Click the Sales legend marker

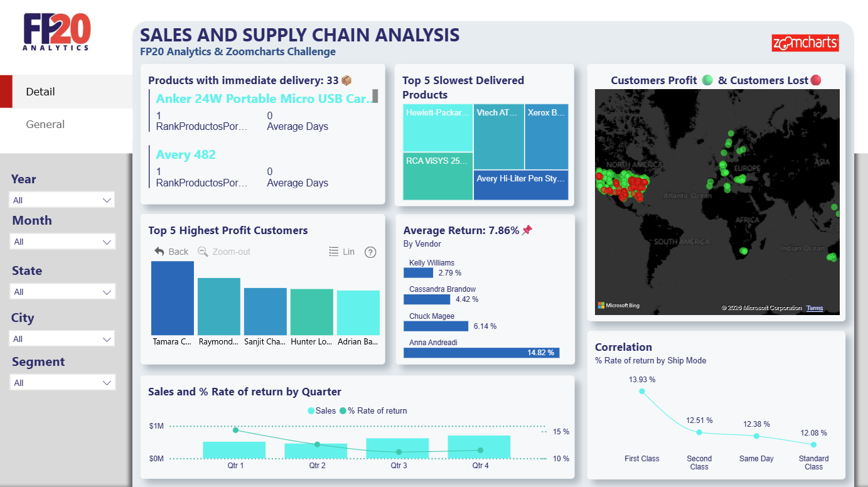pyautogui.click(x=311, y=411)
